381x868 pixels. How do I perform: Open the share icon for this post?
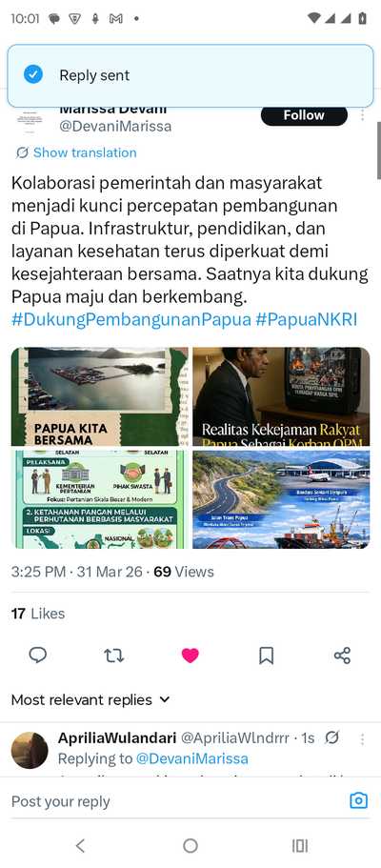tap(342, 656)
